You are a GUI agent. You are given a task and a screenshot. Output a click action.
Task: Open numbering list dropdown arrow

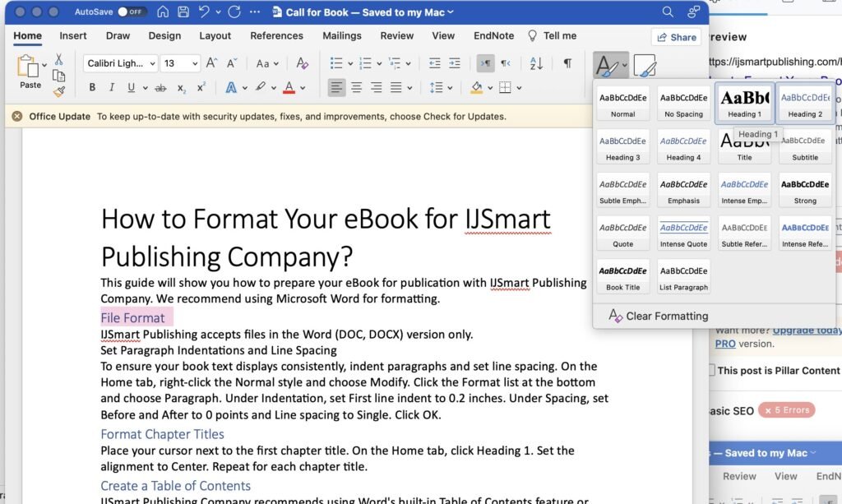point(379,63)
